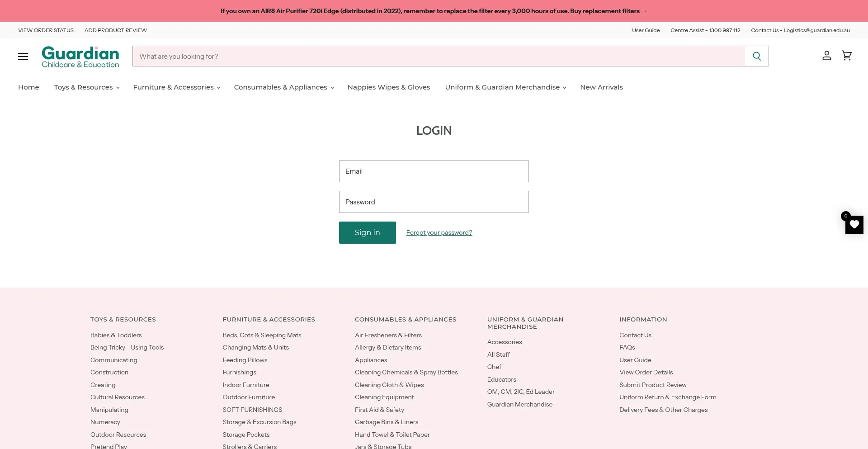868x449 pixels.
Task: Click the Guardian Childcare & Education logo
Action: click(x=80, y=57)
